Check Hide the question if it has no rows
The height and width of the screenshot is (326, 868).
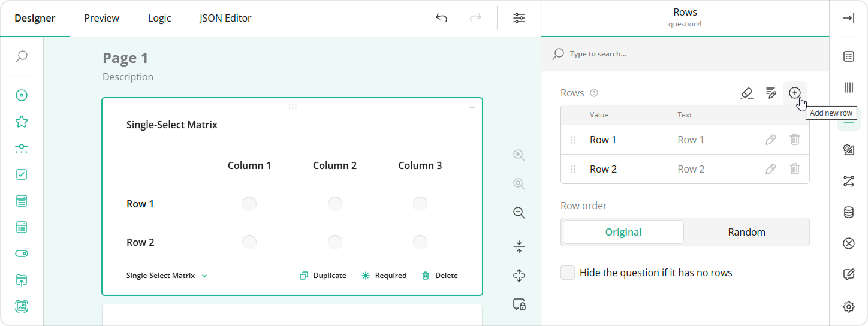point(568,273)
